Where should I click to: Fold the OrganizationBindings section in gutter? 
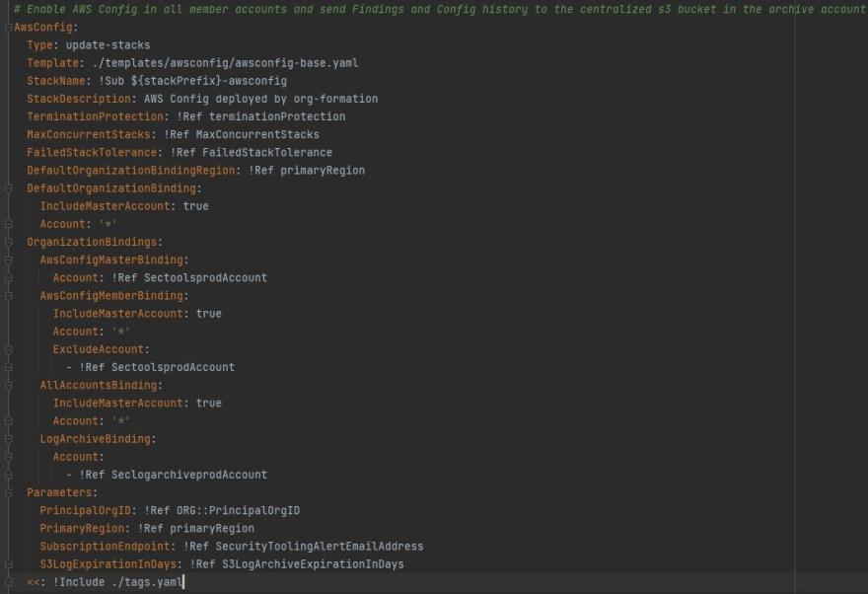tap(7, 242)
